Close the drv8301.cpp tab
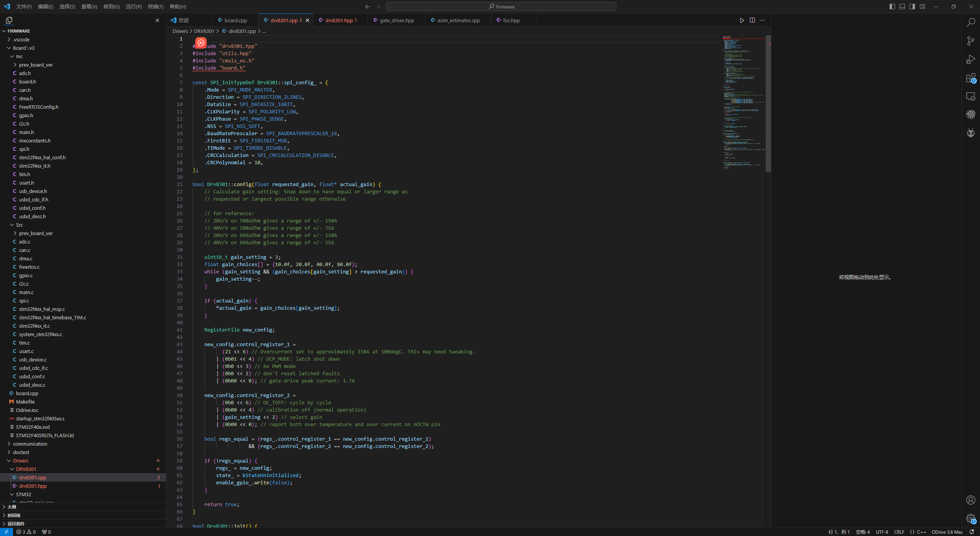The width and height of the screenshot is (980, 536). point(307,20)
